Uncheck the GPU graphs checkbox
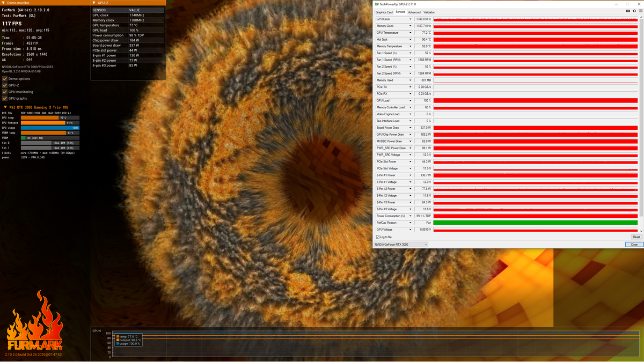Screen dimensions: 644x362 [x=5, y=98]
